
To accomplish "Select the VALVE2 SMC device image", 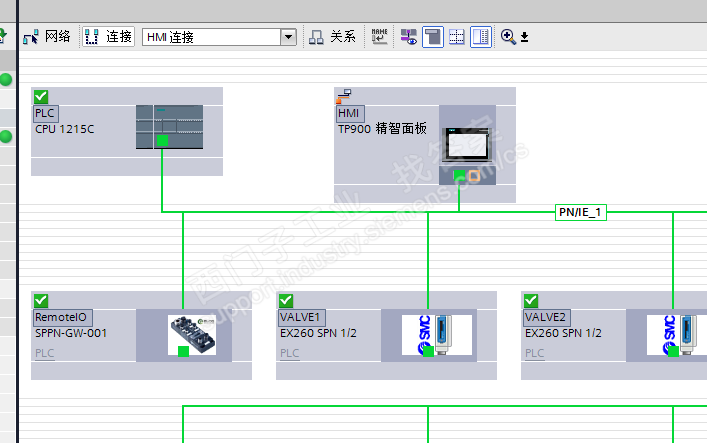I will pos(676,335).
